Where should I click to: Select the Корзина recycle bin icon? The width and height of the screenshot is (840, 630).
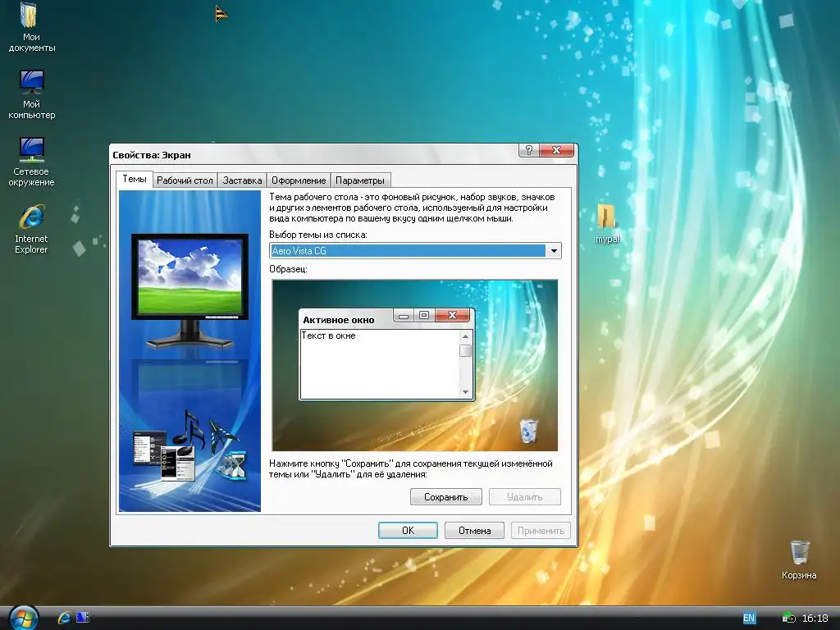[799, 559]
